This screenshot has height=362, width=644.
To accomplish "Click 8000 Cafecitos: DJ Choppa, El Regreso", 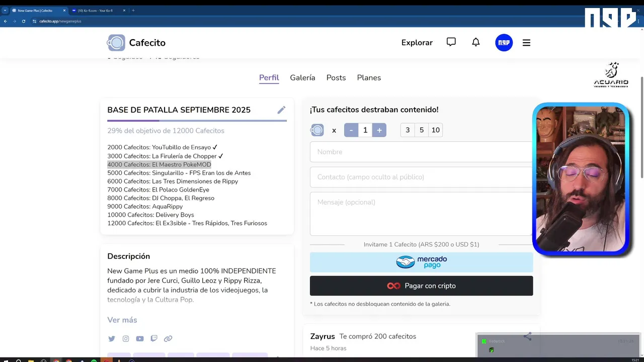I will (160, 198).
